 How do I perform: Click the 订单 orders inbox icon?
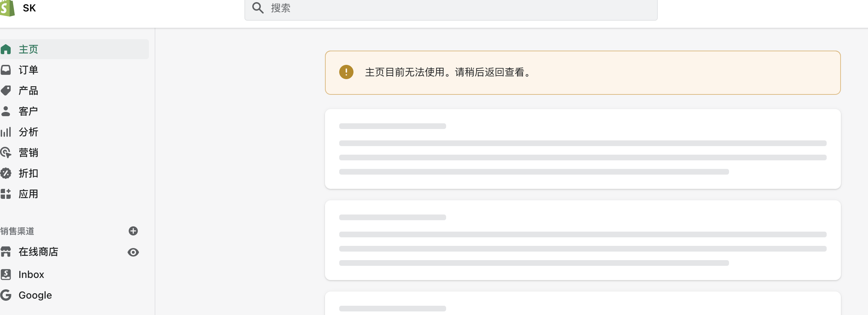[6, 70]
